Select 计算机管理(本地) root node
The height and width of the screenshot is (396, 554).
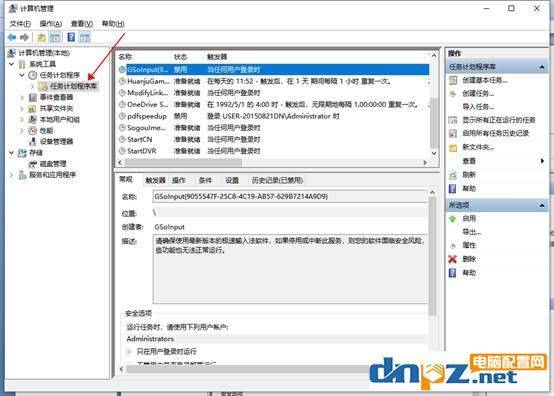pos(44,53)
